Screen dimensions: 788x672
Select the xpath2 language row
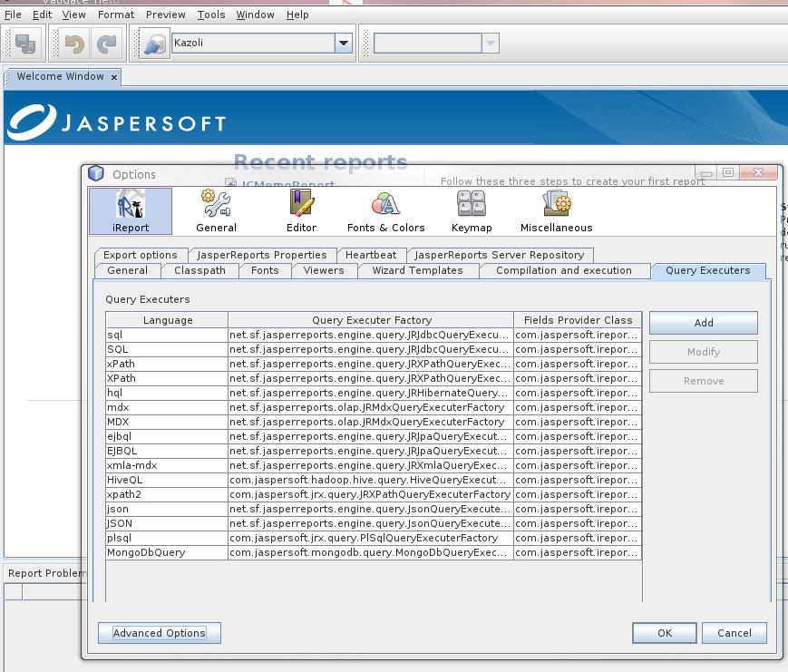click(x=374, y=494)
